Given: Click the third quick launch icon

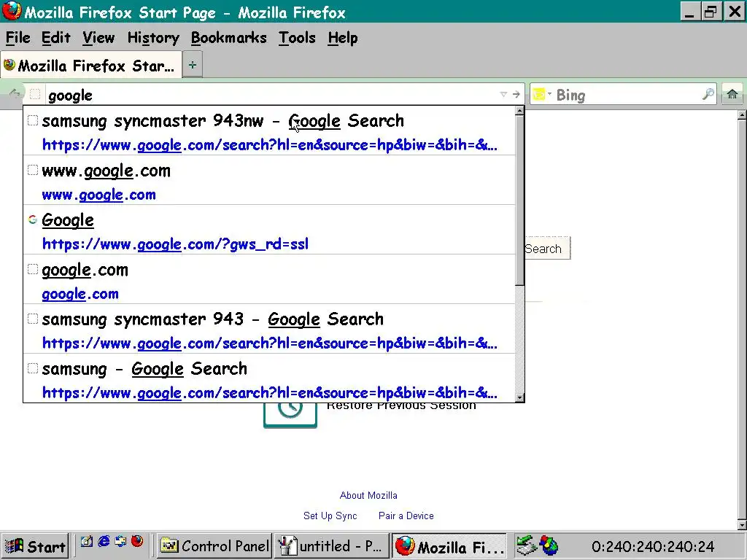Looking at the screenshot, I should pos(120,542).
